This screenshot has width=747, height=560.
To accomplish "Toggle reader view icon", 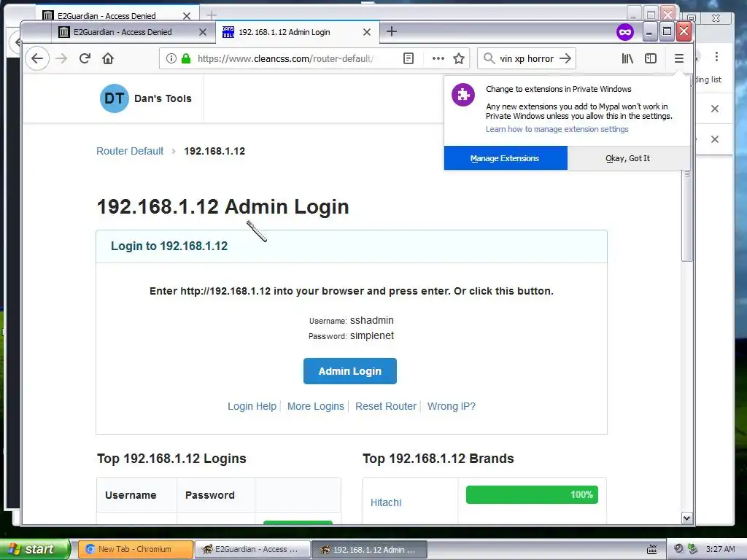I will point(409,58).
